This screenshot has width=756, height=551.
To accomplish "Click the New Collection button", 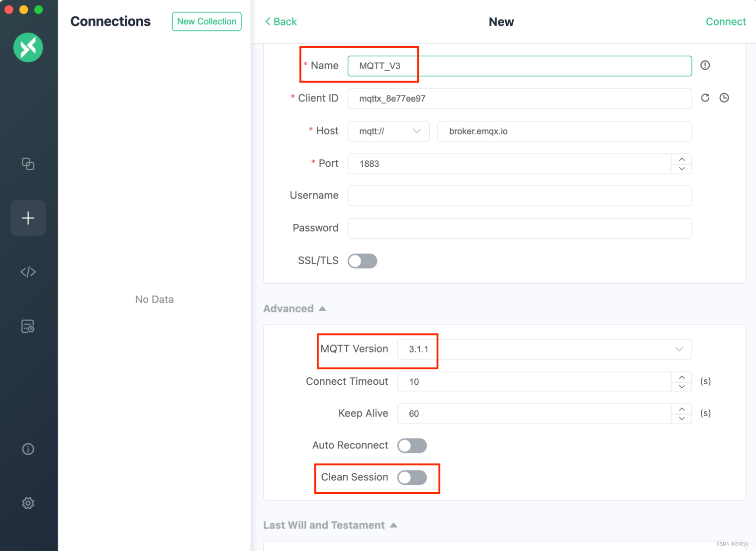I will (x=206, y=21).
